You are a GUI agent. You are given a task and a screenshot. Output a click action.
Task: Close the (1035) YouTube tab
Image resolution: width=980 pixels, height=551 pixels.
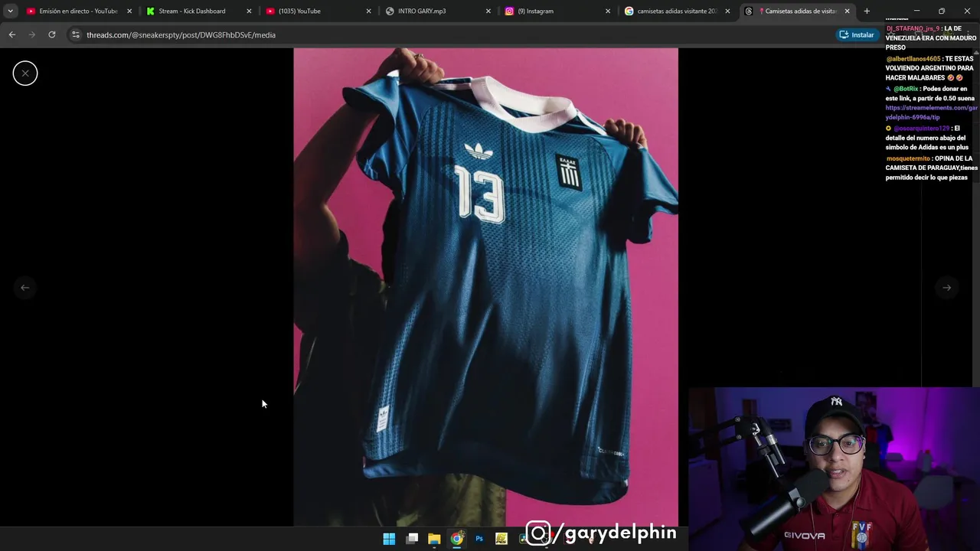click(369, 11)
